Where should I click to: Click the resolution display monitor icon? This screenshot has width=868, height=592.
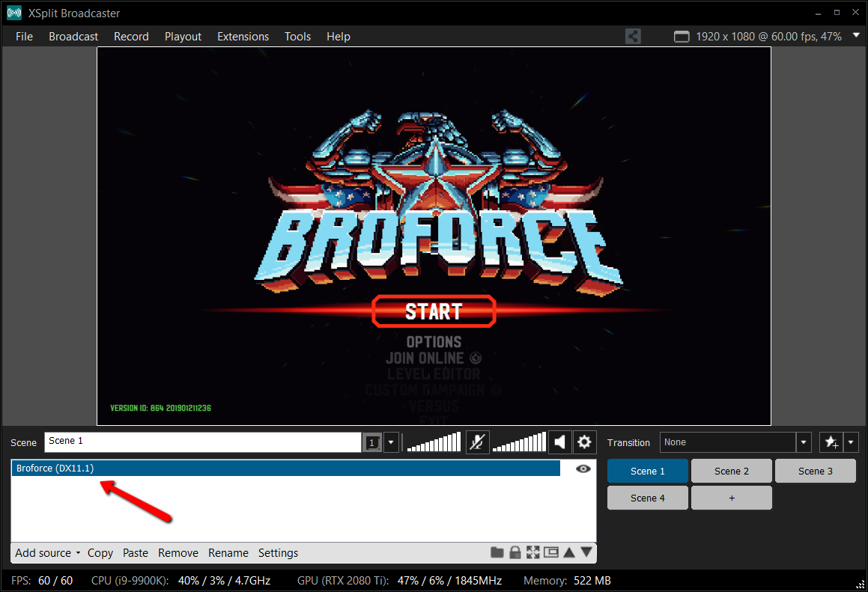tap(682, 37)
